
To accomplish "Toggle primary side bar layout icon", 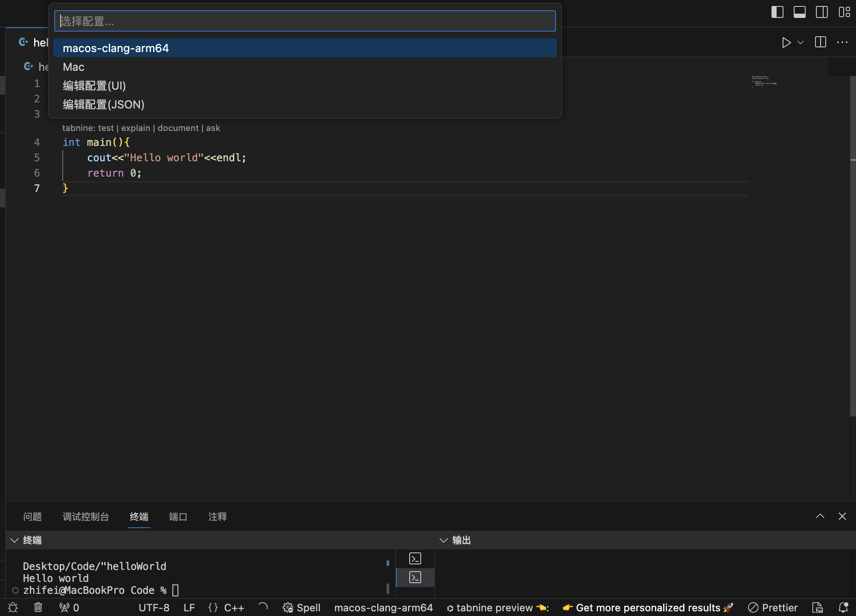I will click(x=777, y=12).
